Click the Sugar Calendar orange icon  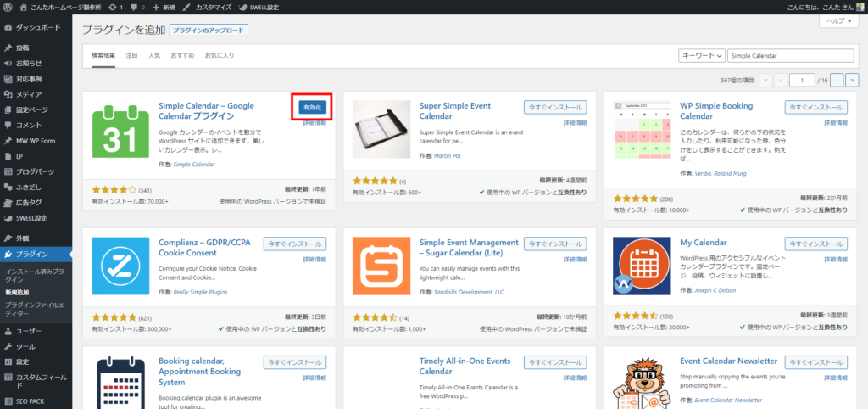tap(381, 266)
